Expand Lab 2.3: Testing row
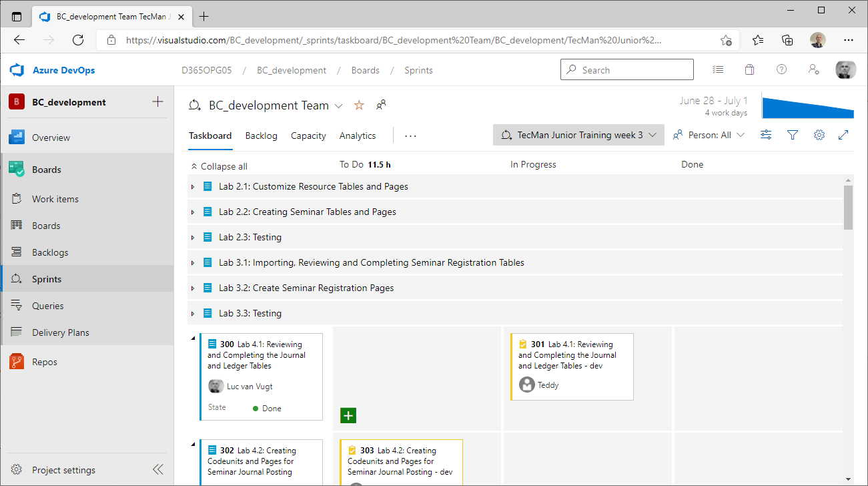Viewport: 868px width, 486px height. pyautogui.click(x=193, y=238)
